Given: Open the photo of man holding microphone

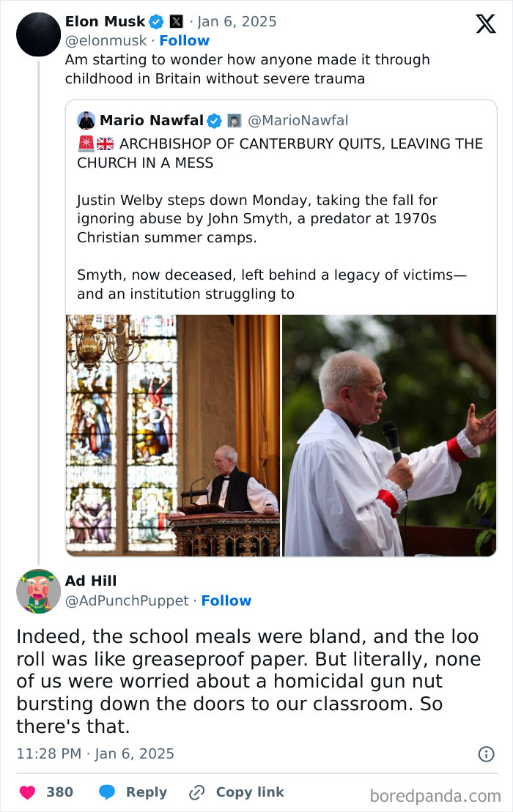Looking at the screenshot, I should [389, 436].
